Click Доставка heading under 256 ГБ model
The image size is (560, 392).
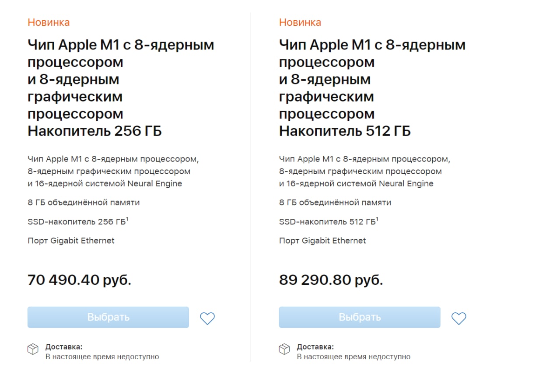pyautogui.click(x=64, y=347)
